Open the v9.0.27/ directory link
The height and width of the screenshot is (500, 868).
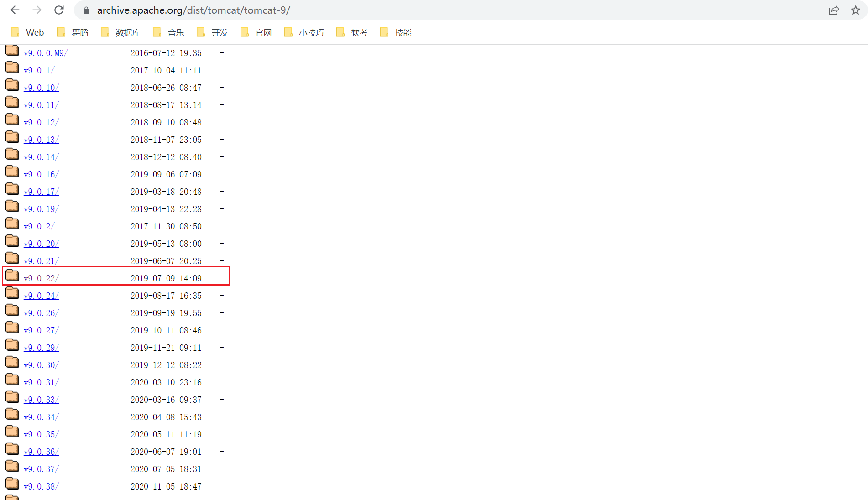[41, 330]
